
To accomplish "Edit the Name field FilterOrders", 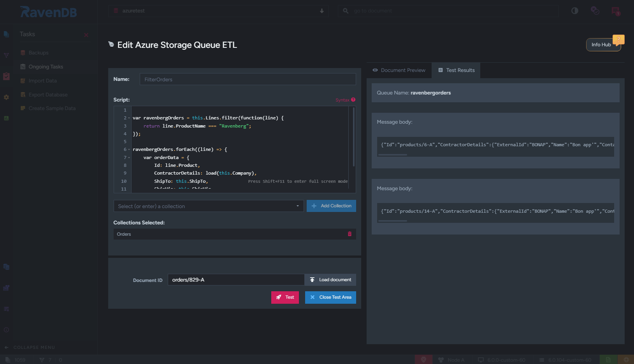I will click(248, 79).
